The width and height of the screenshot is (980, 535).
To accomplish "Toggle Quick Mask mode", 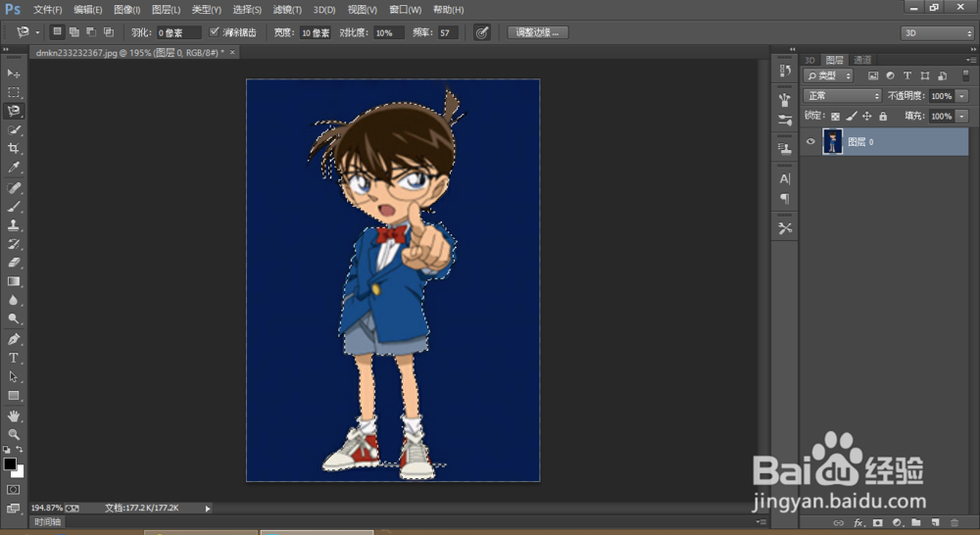I will pos(13,489).
